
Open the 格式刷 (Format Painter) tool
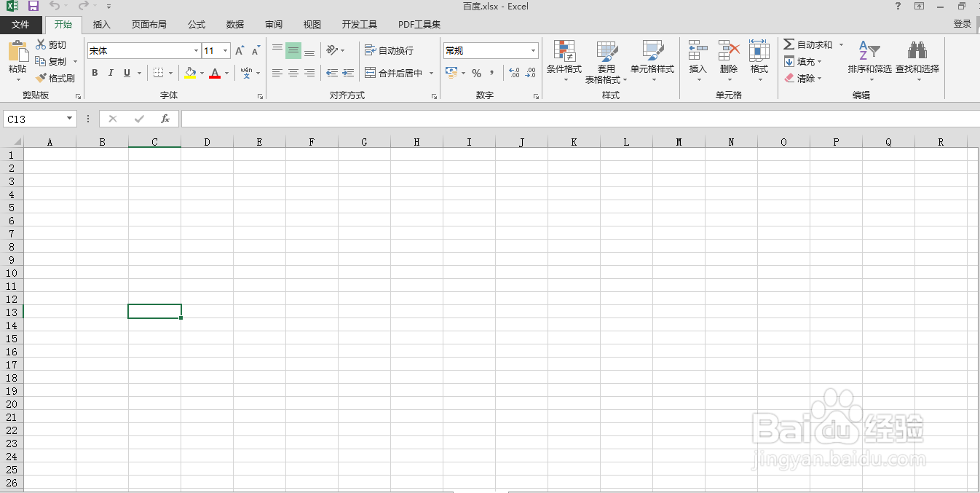point(56,78)
